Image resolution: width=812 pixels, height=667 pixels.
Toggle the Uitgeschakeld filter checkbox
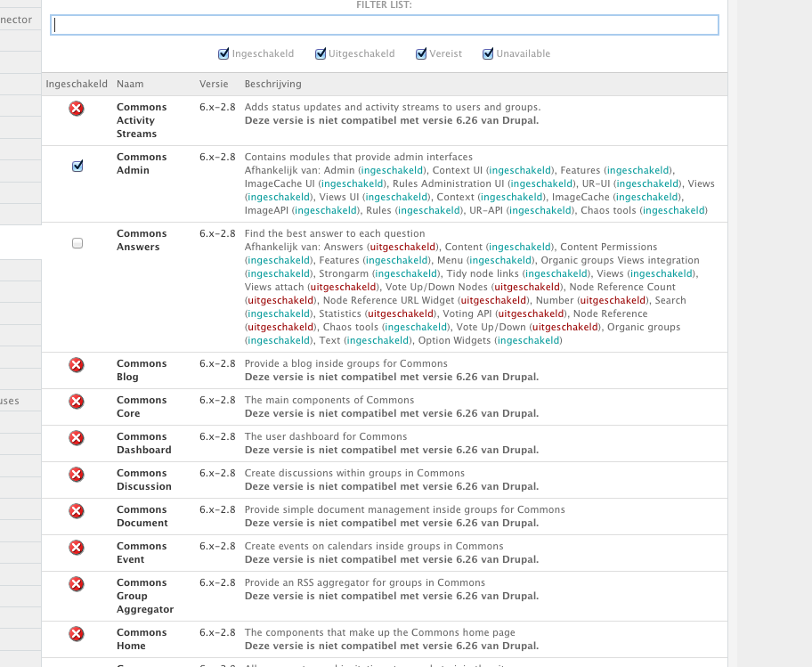pyautogui.click(x=321, y=53)
